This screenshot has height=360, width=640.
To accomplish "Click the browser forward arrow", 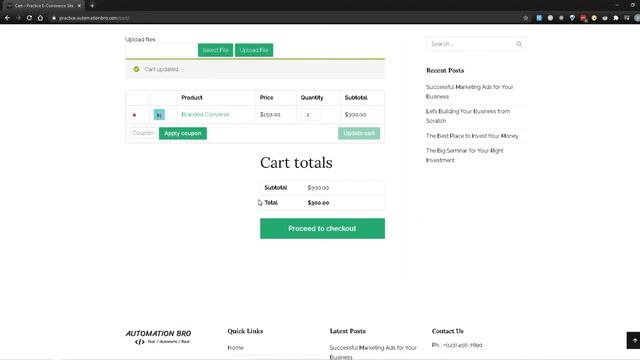I will click(x=18, y=18).
